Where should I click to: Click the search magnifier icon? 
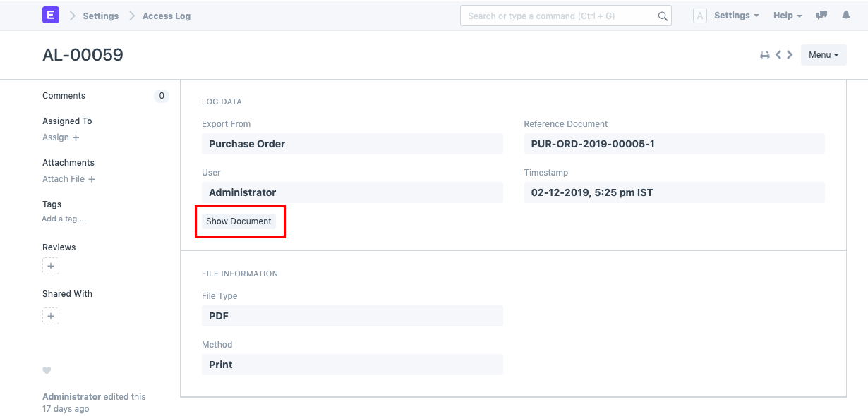point(662,15)
